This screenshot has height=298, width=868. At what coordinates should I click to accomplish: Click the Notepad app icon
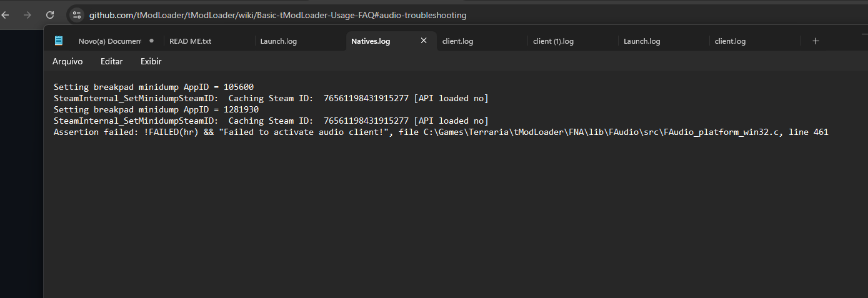[59, 41]
